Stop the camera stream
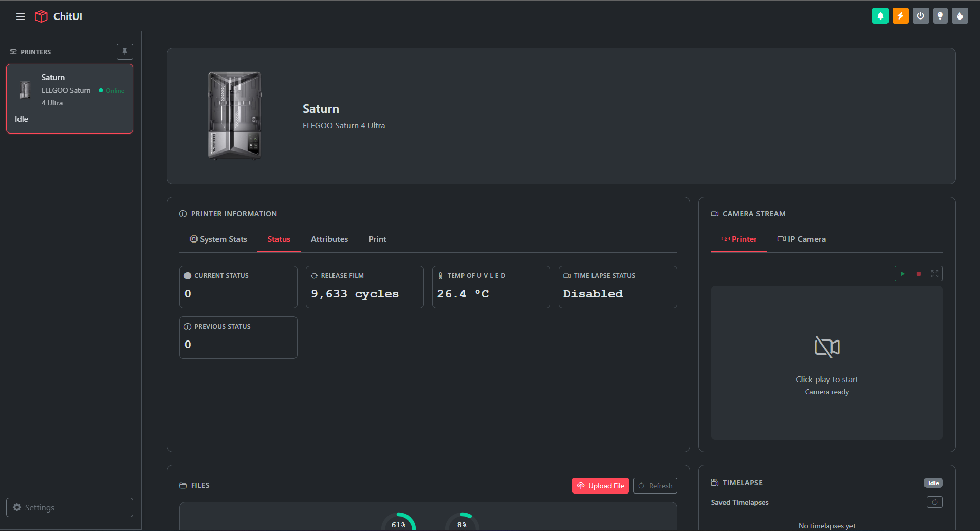 919,273
